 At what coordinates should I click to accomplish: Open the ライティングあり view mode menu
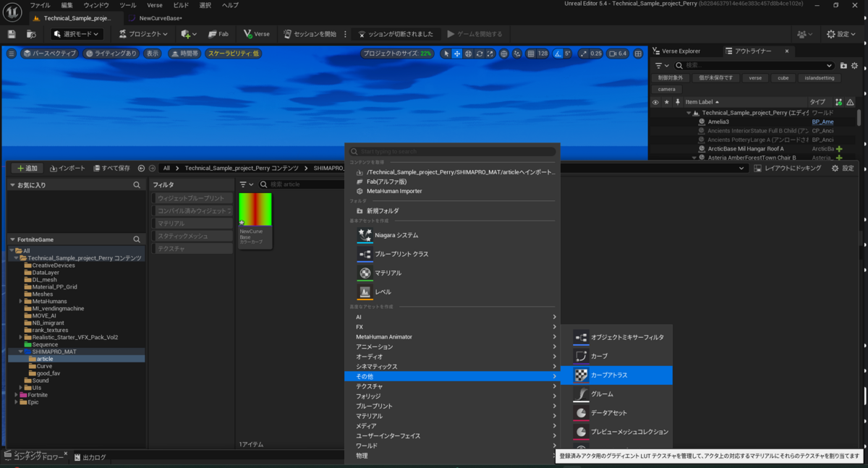[x=111, y=54]
